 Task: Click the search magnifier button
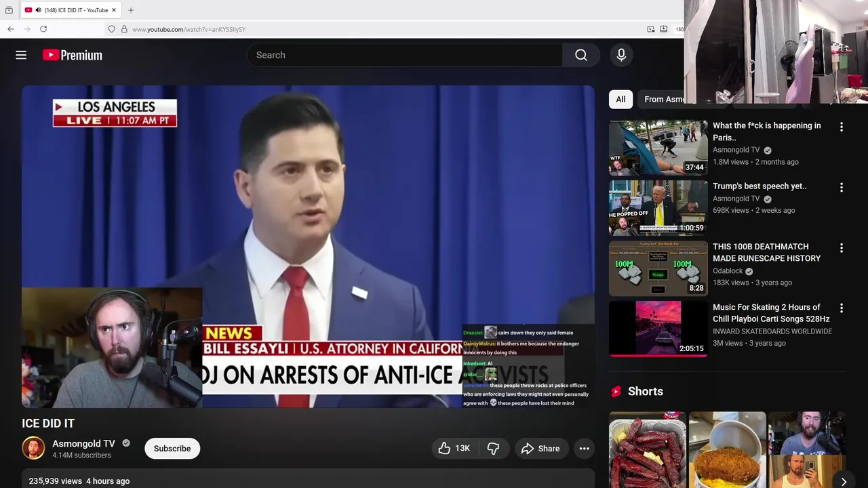581,55
